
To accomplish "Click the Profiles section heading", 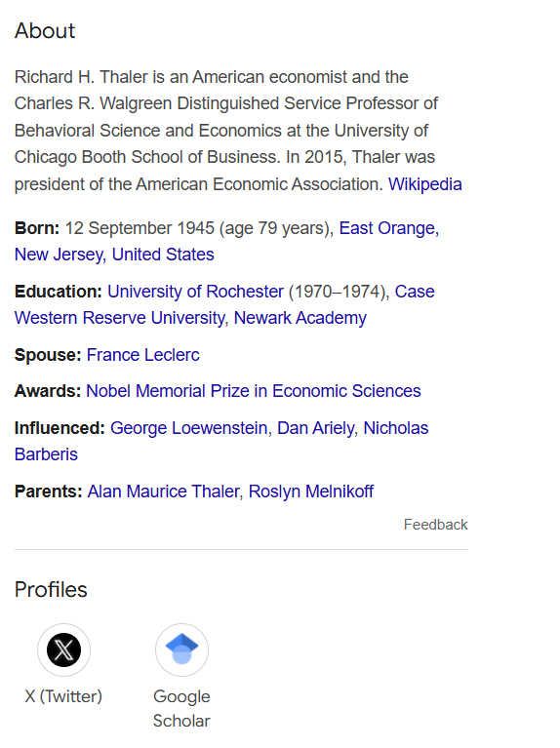I will 51,590.
